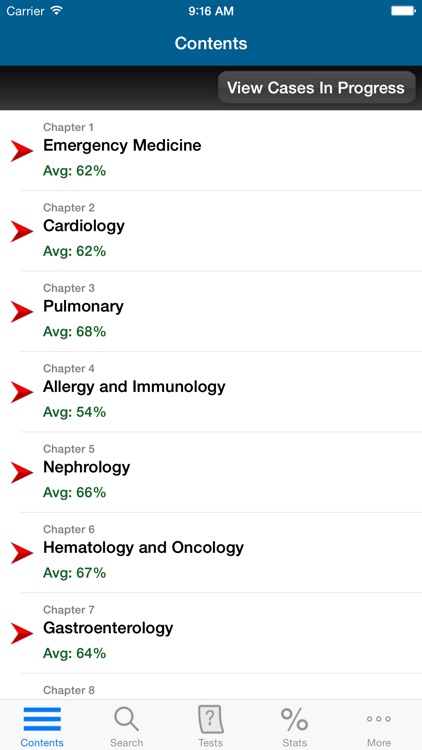
Task: Open Search via magnifying glass icon
Action: pos(126,719)
